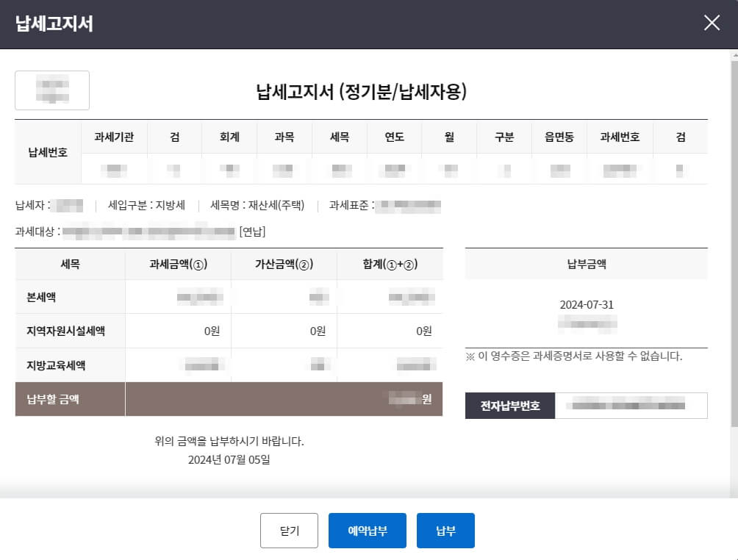Viewport: 738px width, 560px height.
Task: Click the 전자납부번호 label box
Action: click(x=509, y=405)
